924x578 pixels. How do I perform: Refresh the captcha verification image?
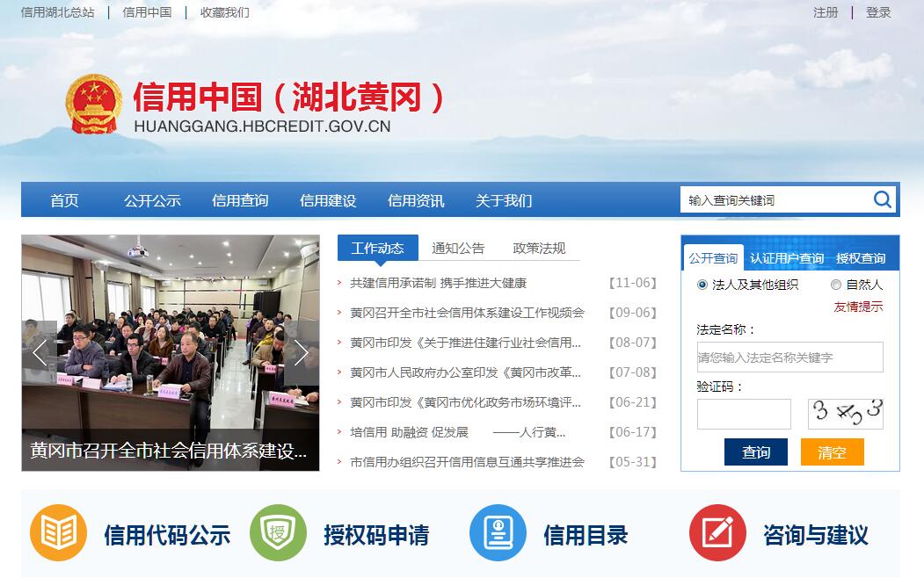845,413
